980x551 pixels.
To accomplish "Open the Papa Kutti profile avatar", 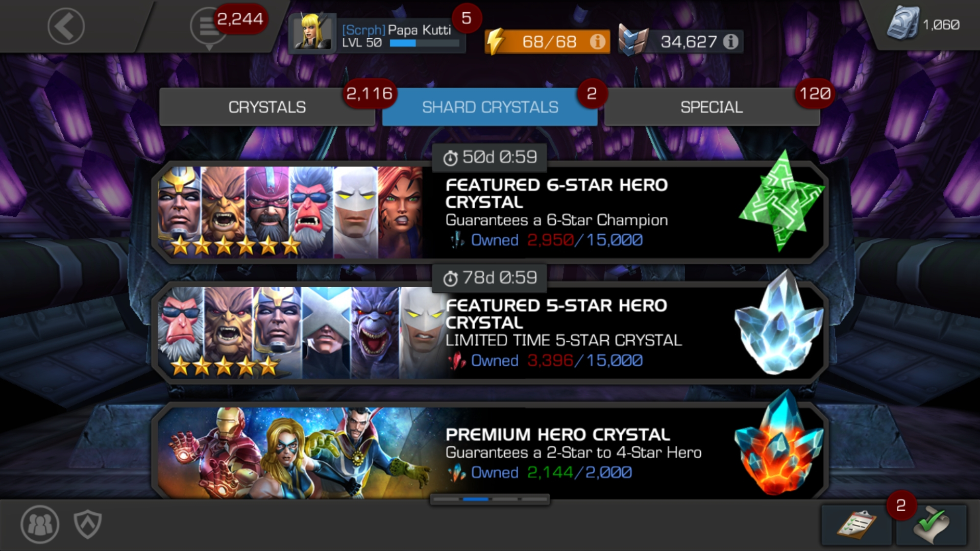I will (x=312, y=33).
